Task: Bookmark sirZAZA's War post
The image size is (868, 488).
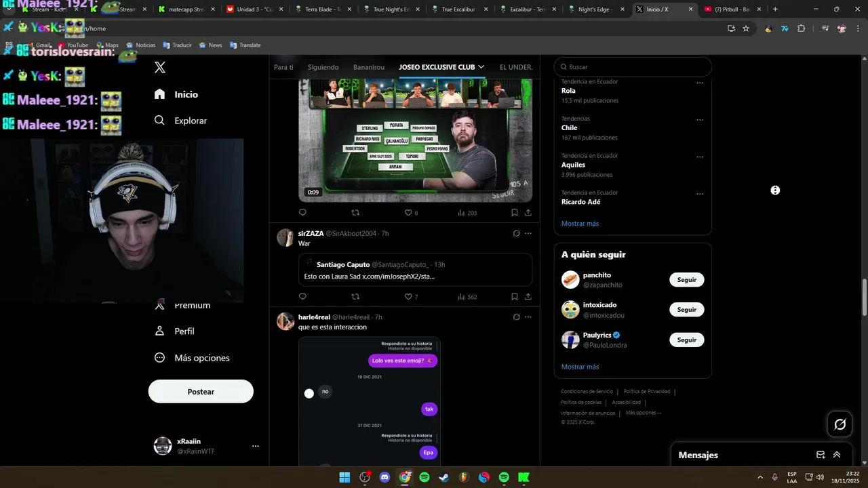Action: coord(515,296)
